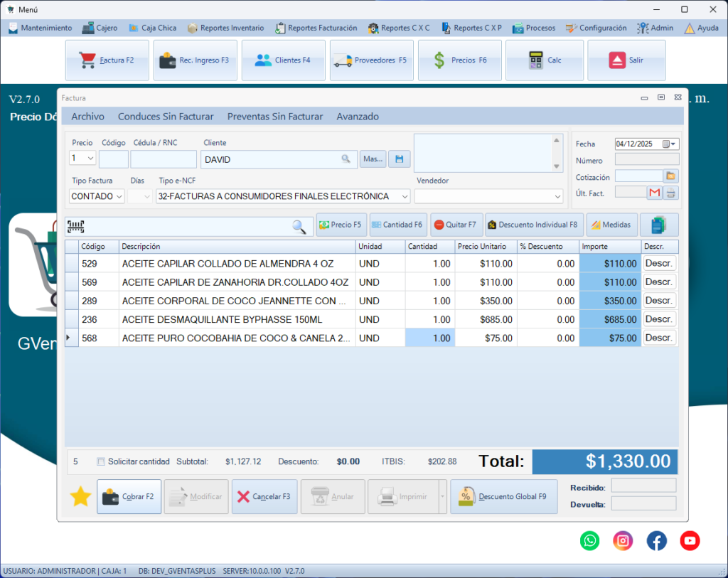Click the Gmail icon beside Últ. Fact.
This screenshot has width=728, height=578.
pyautogui.click(x=654, y=192)
